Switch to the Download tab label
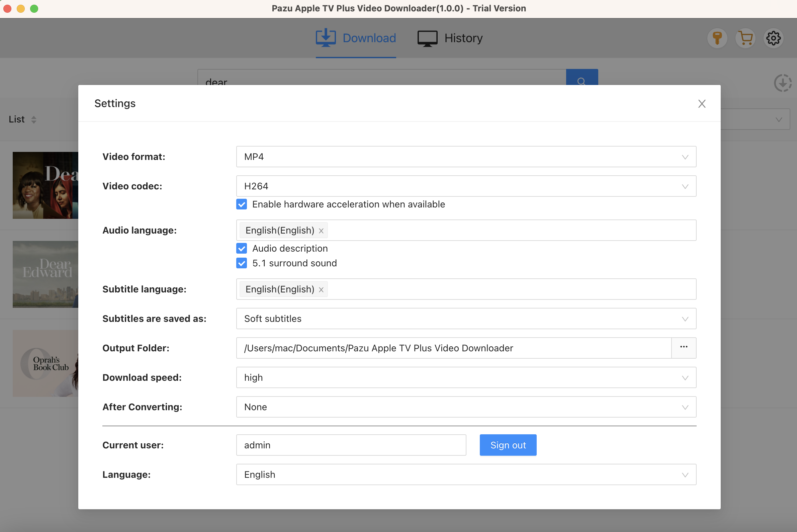The width and height of the screenshot is (797, 532). pyautogui.click(x=369, y=38)
